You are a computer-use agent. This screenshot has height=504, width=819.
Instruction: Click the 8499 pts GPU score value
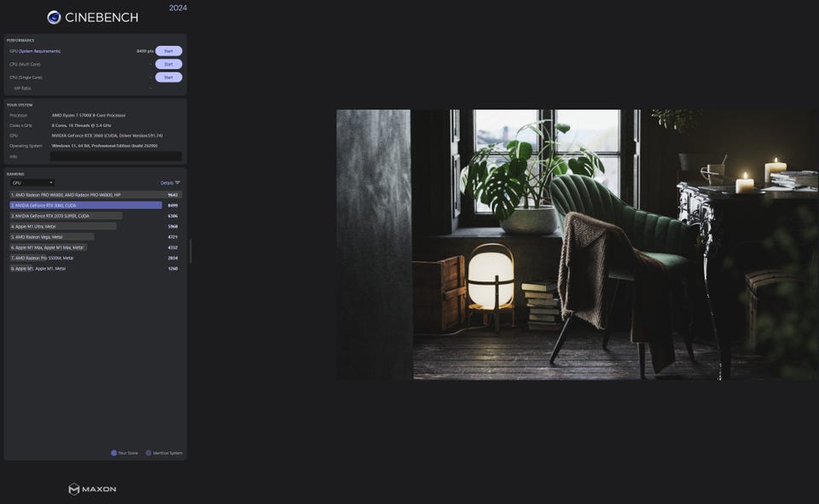(145, 51)
